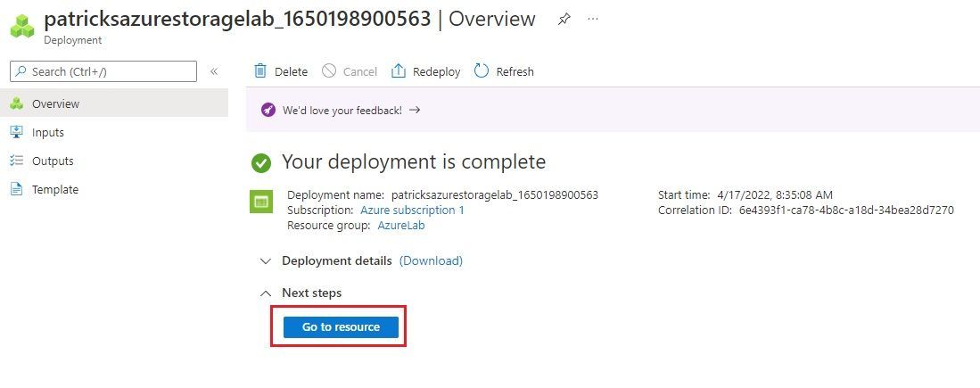Open the AzureLab resource group link
980x388 pixels.
401,226
